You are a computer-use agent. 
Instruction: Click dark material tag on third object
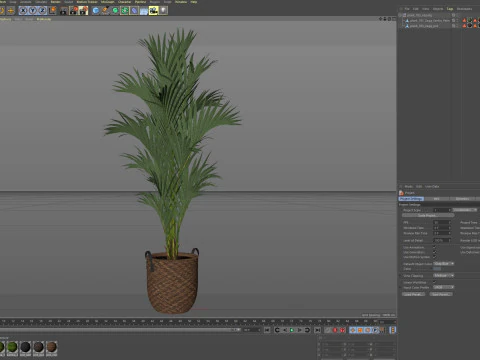pyautogui.click(x=470, y=26)
